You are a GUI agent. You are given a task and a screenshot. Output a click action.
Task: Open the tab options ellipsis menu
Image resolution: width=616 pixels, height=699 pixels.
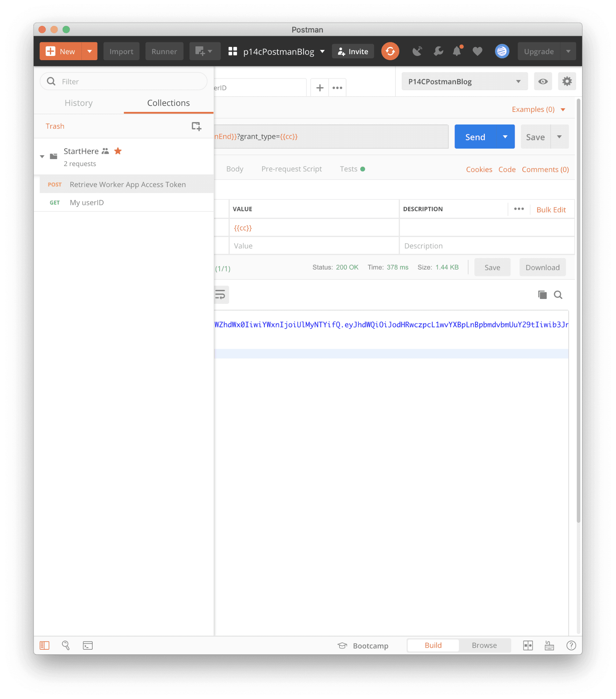pyautogui.click(x=337, y=88)
